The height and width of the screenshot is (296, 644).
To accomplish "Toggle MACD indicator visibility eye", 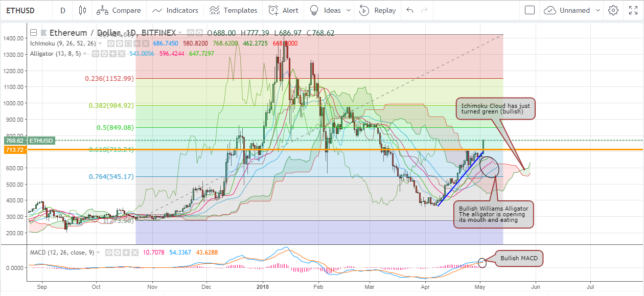I will pyautogui.click(x=108, y=252).
